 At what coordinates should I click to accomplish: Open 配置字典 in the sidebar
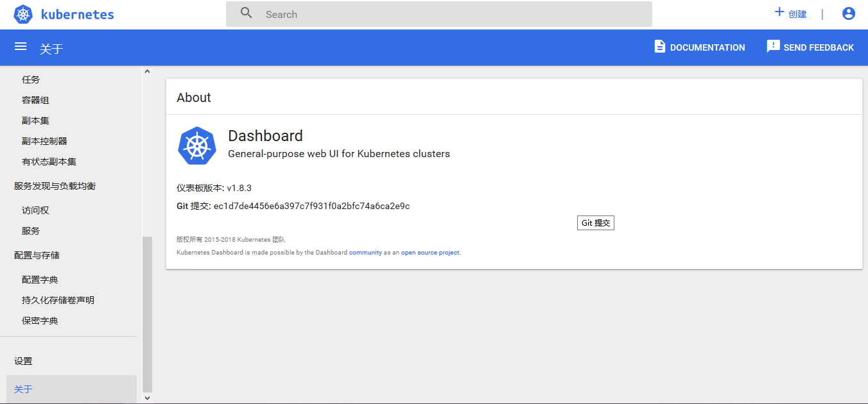pyautogui.click(x=40, y=280)
